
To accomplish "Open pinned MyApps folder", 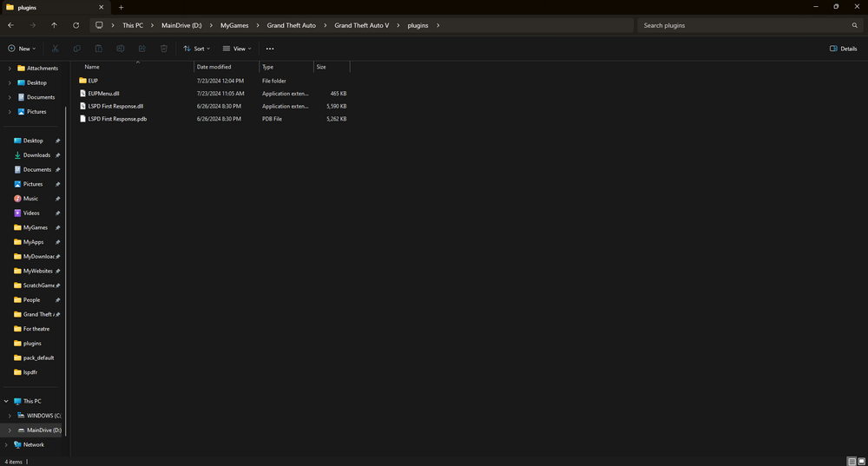I will click(x=33, y=242).
